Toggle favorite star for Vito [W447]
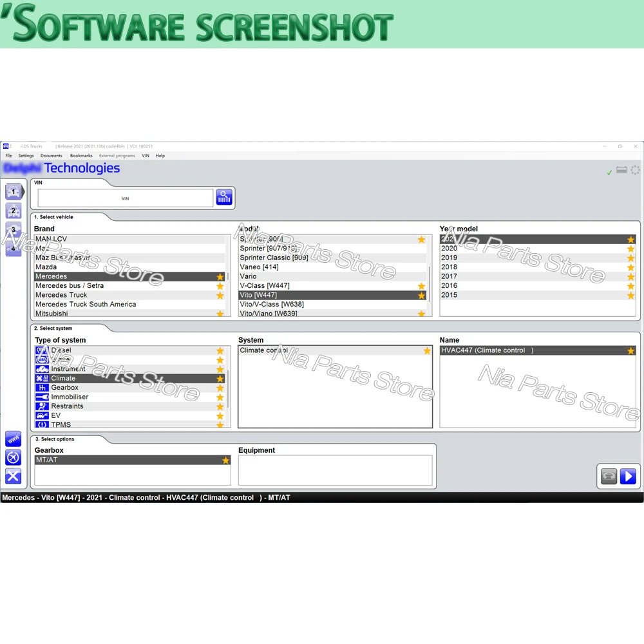This screenshot has width=644, height=644. coord(421,296)
